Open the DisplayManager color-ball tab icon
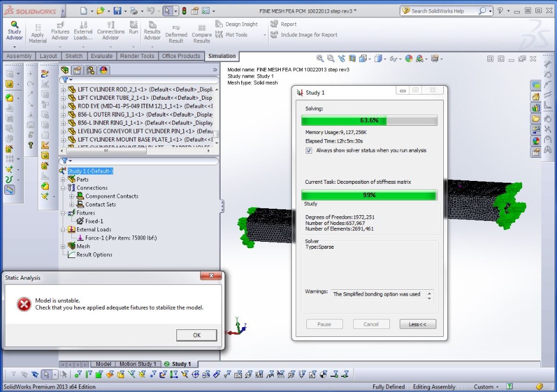The width and height of the screenshot is (557, 392). [x=103, y=70]
